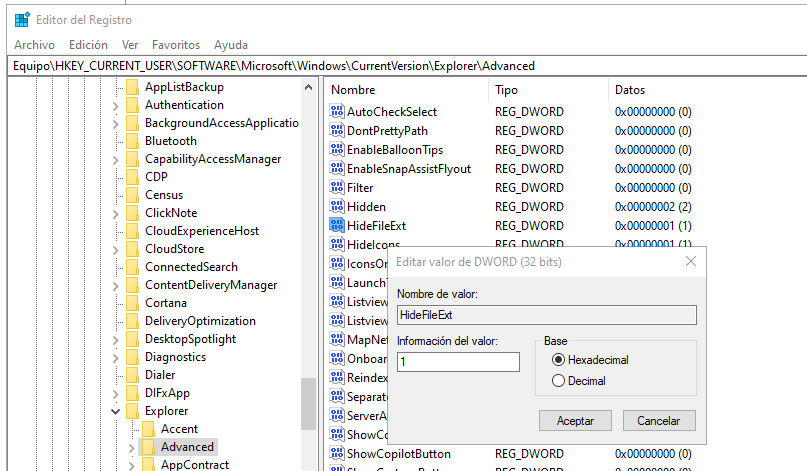Screen dimensions: 807x471
Task: Select the Hexadecimal base option
Action: [558, 360]
